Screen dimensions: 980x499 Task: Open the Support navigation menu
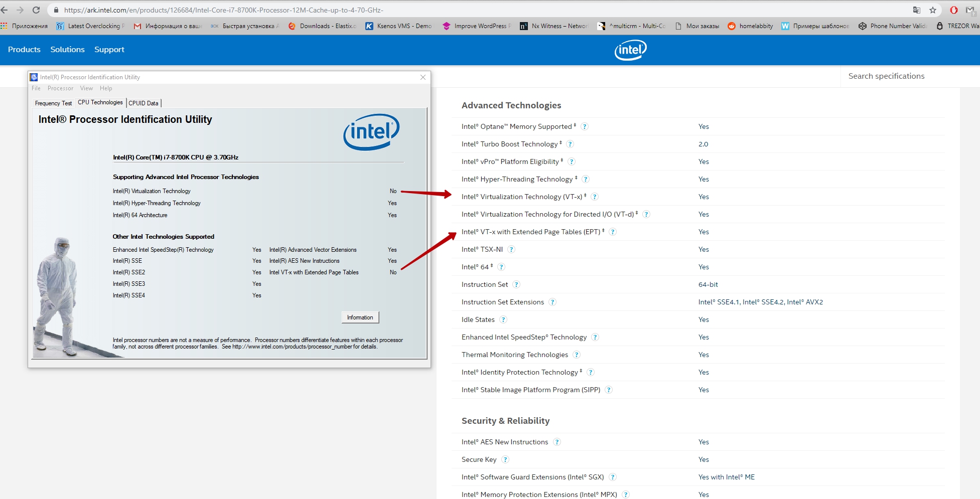pos(109,50)
